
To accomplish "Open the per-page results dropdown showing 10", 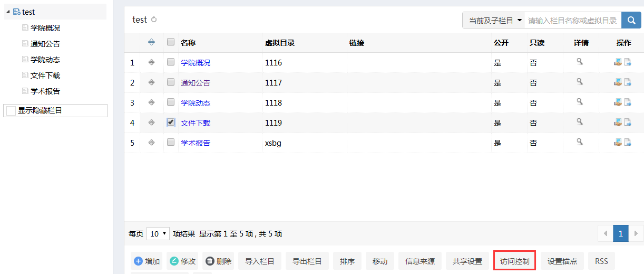I will (158, 233).
